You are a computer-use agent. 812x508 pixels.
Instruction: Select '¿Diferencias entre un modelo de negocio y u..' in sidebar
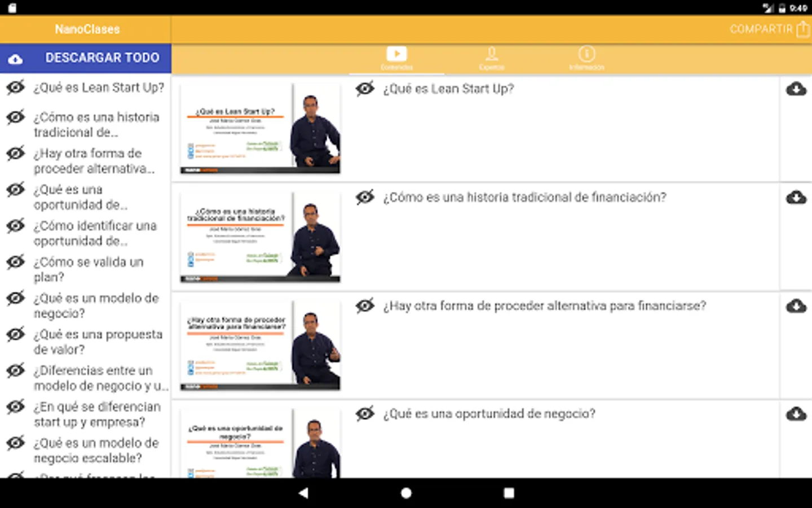pyautogui.click(x=101, y=378)
